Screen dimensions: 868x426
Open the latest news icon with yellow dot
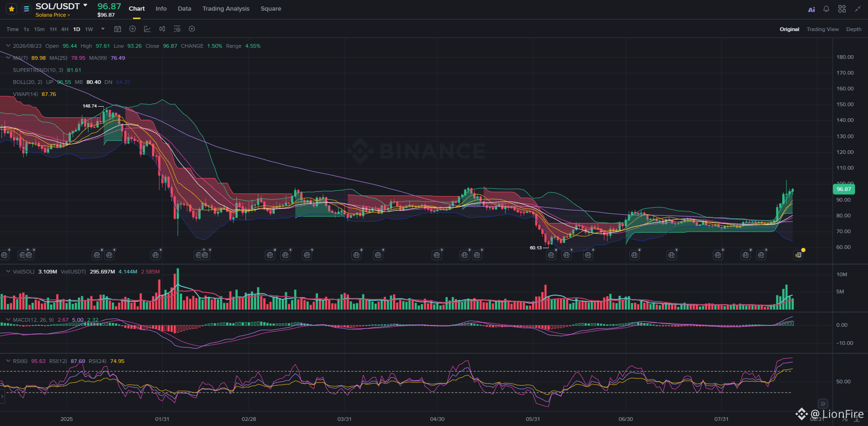pos(798,255)
